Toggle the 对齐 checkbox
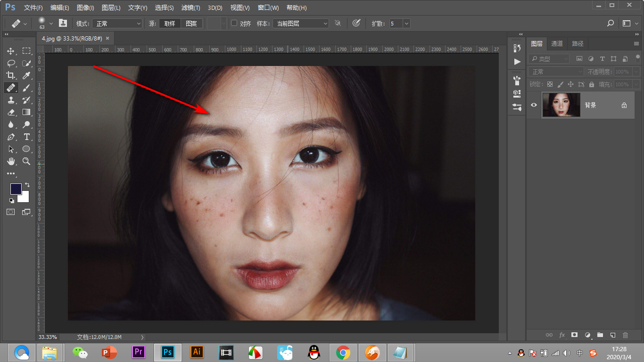 pos(234,23)
